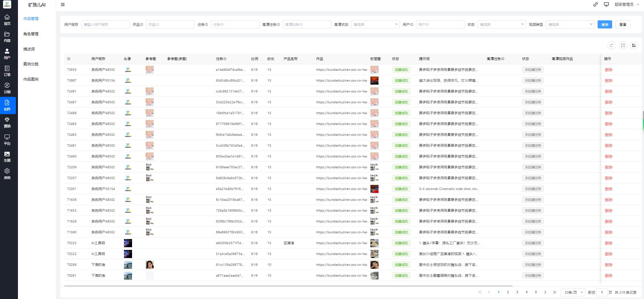
Task: Click the blue 查询 search button
Action: [x=605, y=24]
